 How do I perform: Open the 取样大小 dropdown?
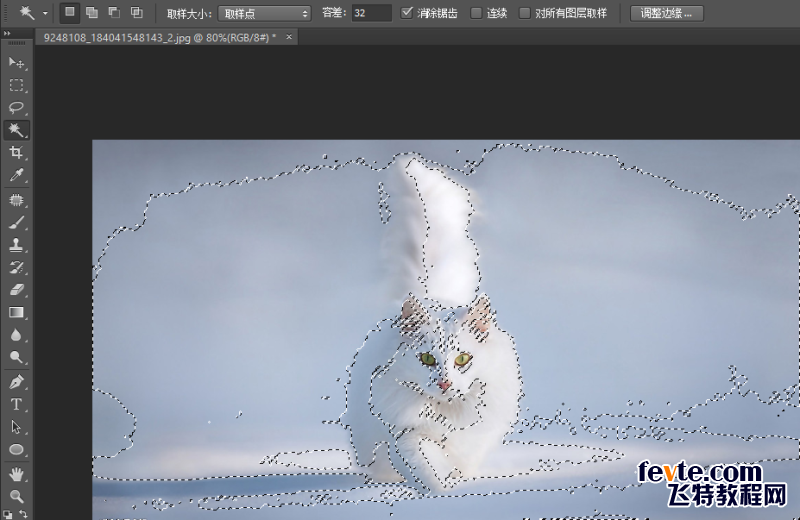pos(264,13)
